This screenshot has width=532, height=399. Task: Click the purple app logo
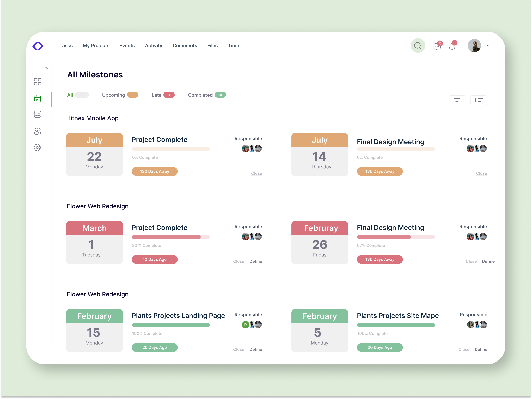(38, 46)
